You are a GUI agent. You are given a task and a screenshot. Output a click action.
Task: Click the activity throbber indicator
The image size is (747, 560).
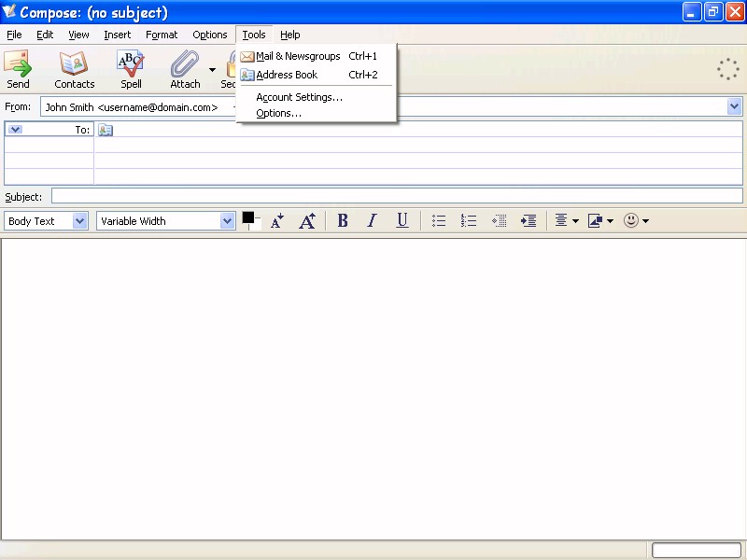[728, 69]
